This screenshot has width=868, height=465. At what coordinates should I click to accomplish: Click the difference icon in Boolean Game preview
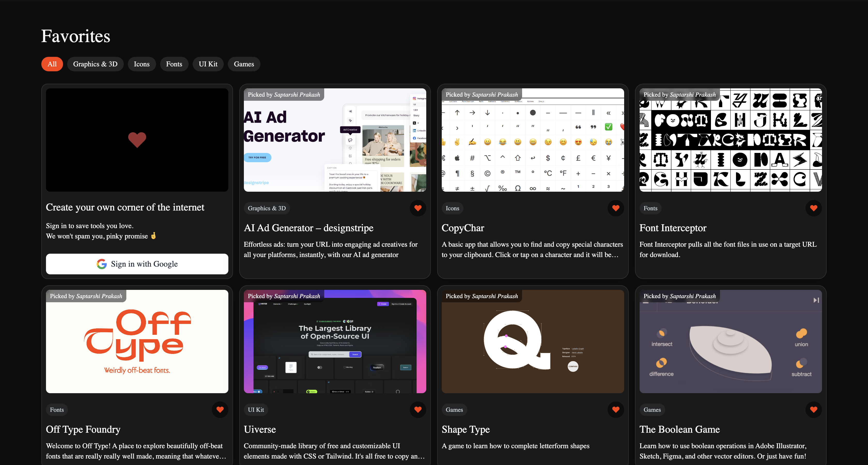(x=661, y=363)
